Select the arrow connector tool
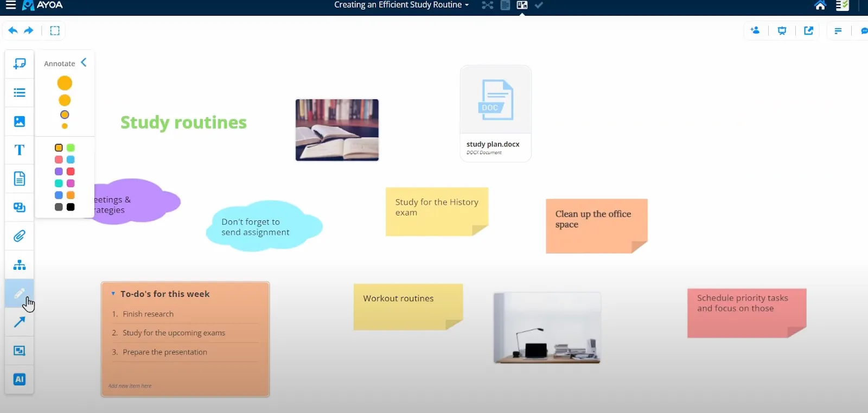The image size is (868, 413). [20, 322]
